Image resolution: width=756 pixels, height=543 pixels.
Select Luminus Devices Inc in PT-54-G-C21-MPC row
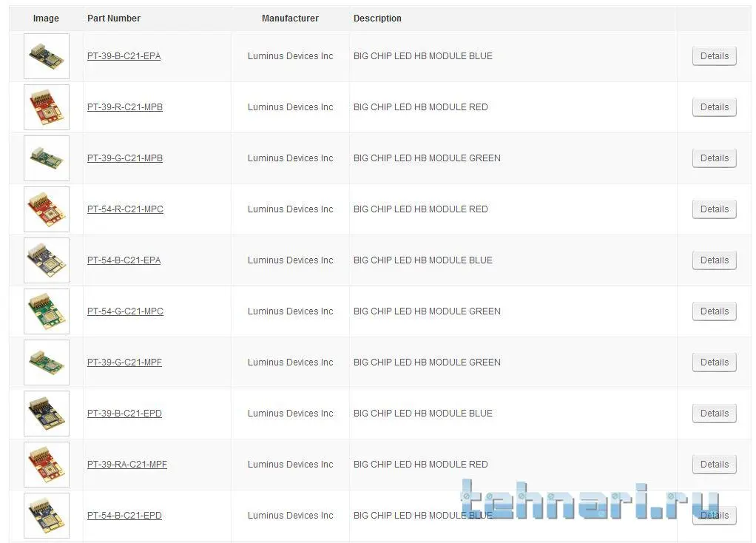pos(290,311)
